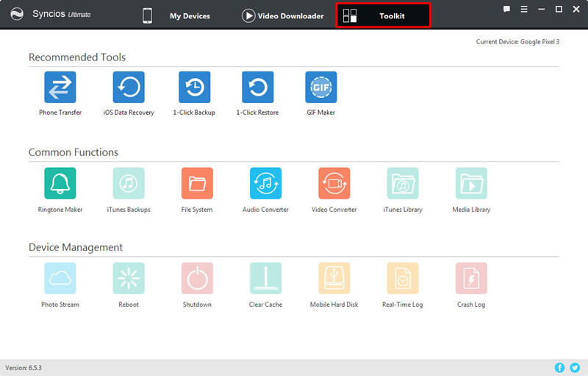Open iTunes Backups
Screen dimensions: 588x376
tap(129, 183)
